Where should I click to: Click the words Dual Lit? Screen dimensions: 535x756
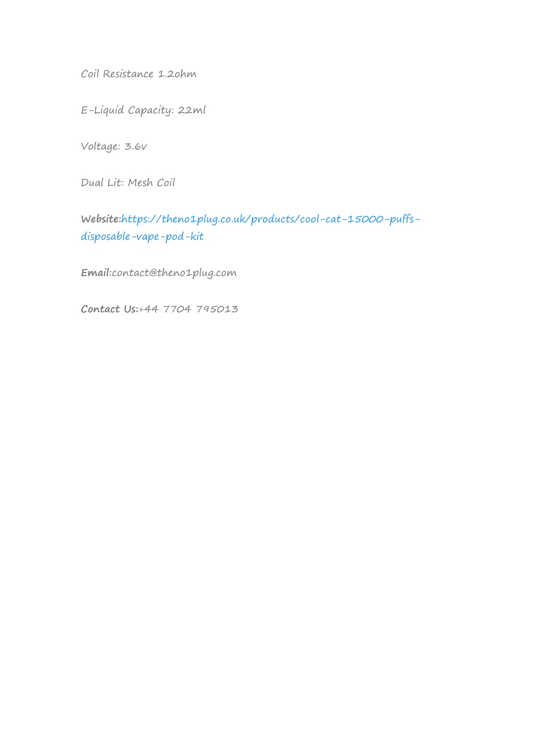click(x=102, y=183)
